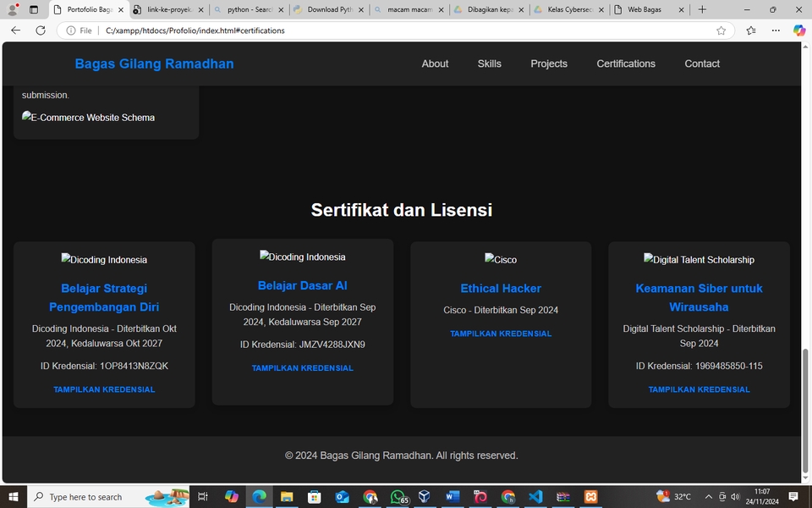Open WhatsApp from the taskbar
Viewport: 812px width, 508px height.
398,497
